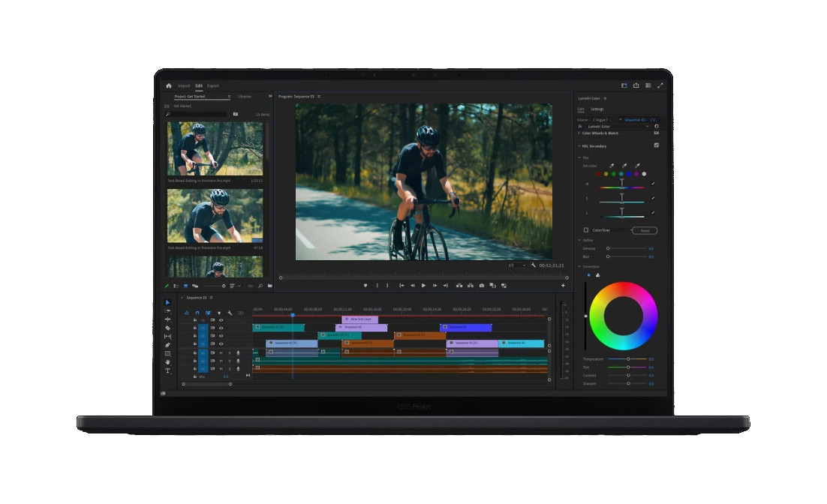Select the Pen tool in the timeline toolbar

coord(167,345)
